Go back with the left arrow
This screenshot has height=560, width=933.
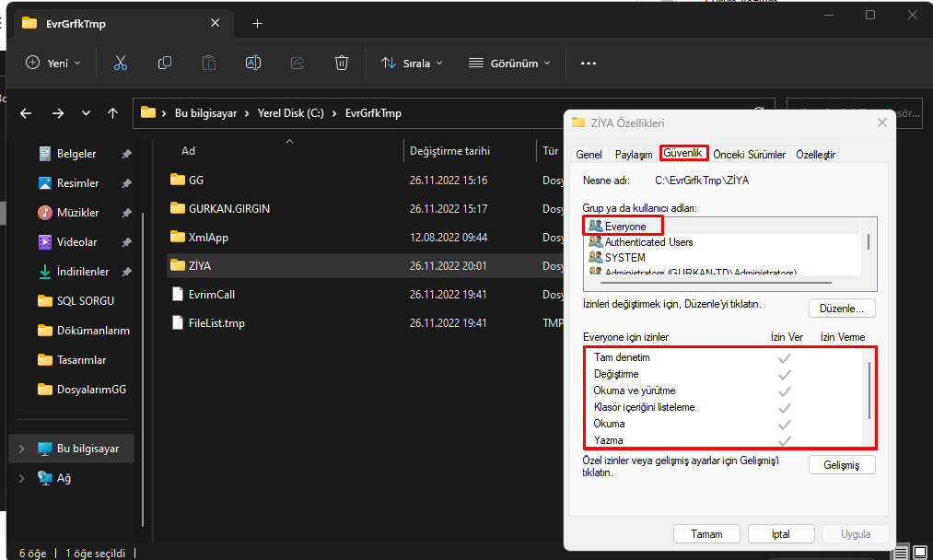[x=26, y=113]
